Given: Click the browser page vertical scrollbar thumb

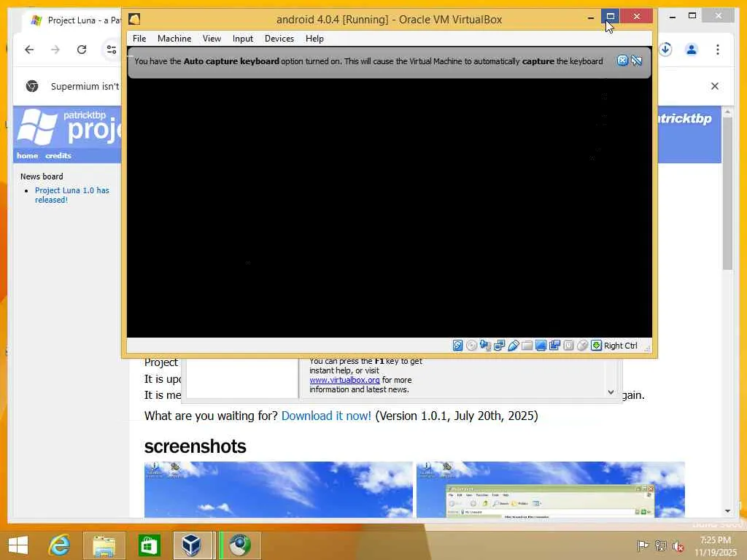Looking at the screenshot, I should point(727,193).
